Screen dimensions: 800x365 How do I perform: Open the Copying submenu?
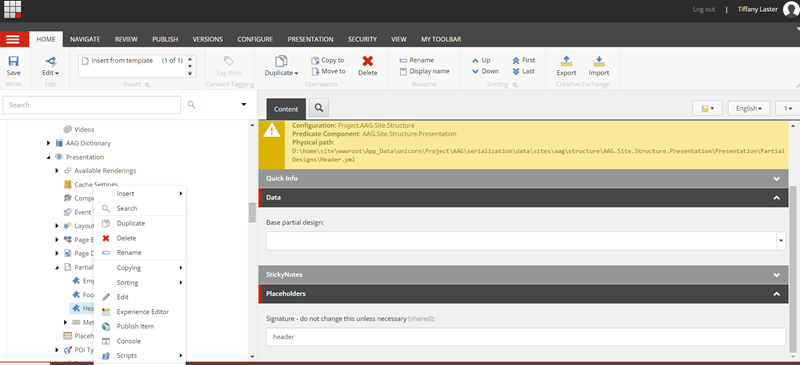140,268
